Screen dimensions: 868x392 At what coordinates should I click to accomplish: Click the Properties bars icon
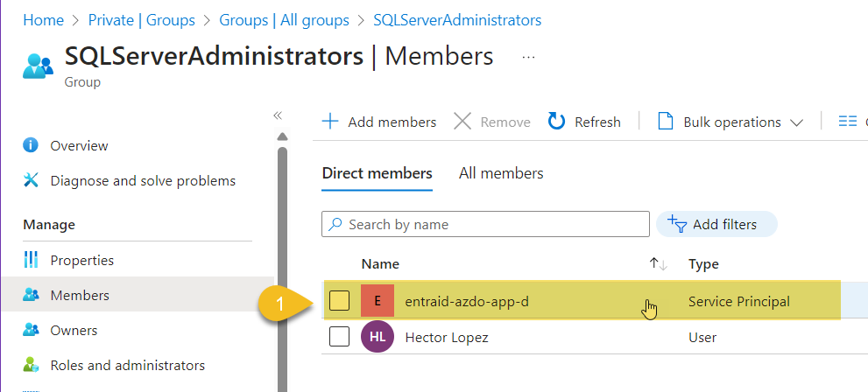(x=31, y=259)
